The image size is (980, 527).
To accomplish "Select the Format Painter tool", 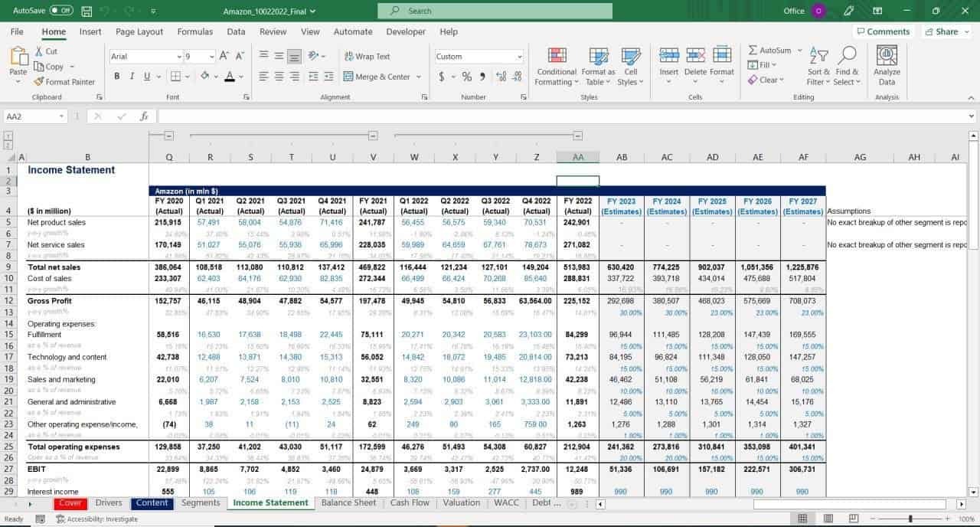I will coord(64,82).
